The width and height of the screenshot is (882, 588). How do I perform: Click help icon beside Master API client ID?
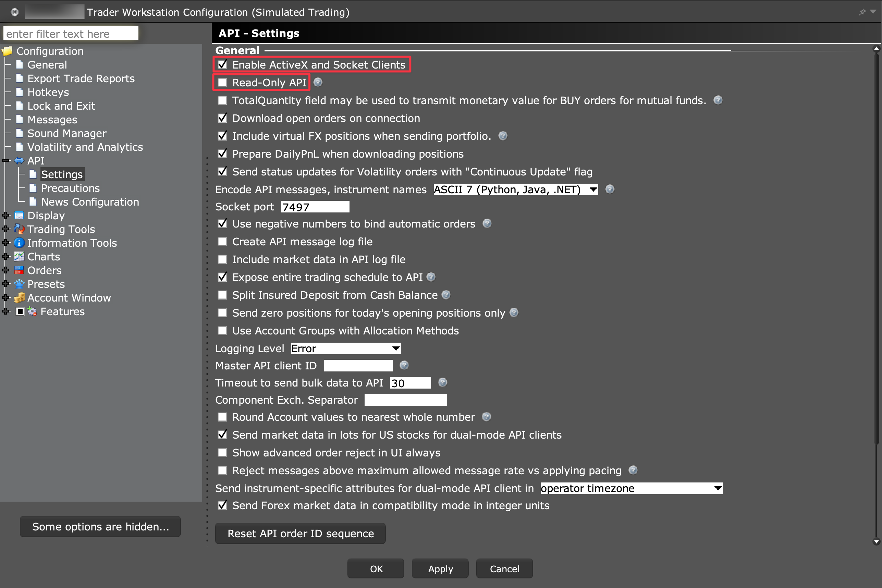point(404,365)
